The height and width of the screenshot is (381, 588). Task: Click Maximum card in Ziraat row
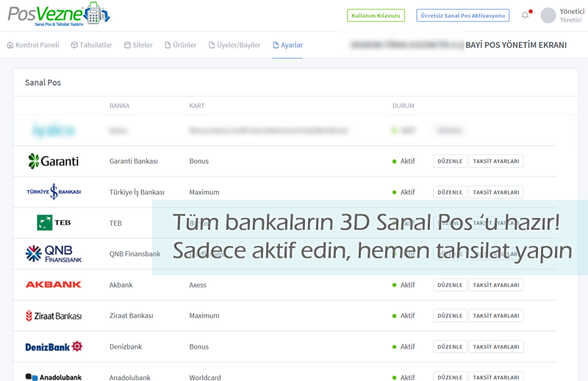coord(204,316)
